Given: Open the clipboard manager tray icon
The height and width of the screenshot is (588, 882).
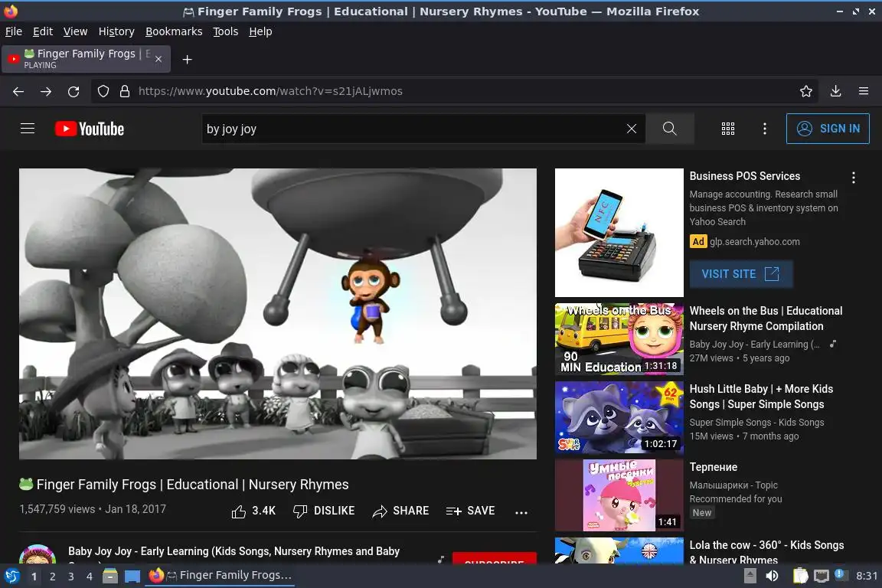Looking at the screenshot, I should tap(800, 576).
